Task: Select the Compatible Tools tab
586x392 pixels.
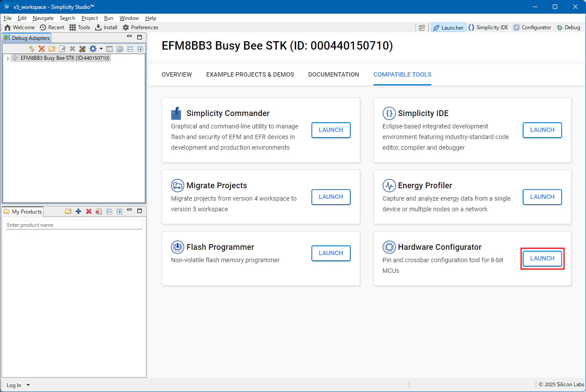Action: point(402,74)
